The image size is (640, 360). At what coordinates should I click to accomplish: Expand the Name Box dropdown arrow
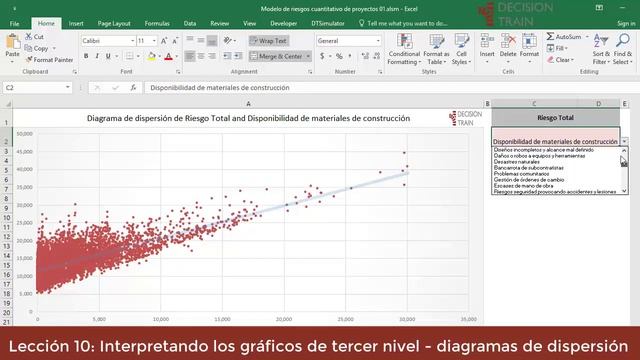click(x=67, y=87)
